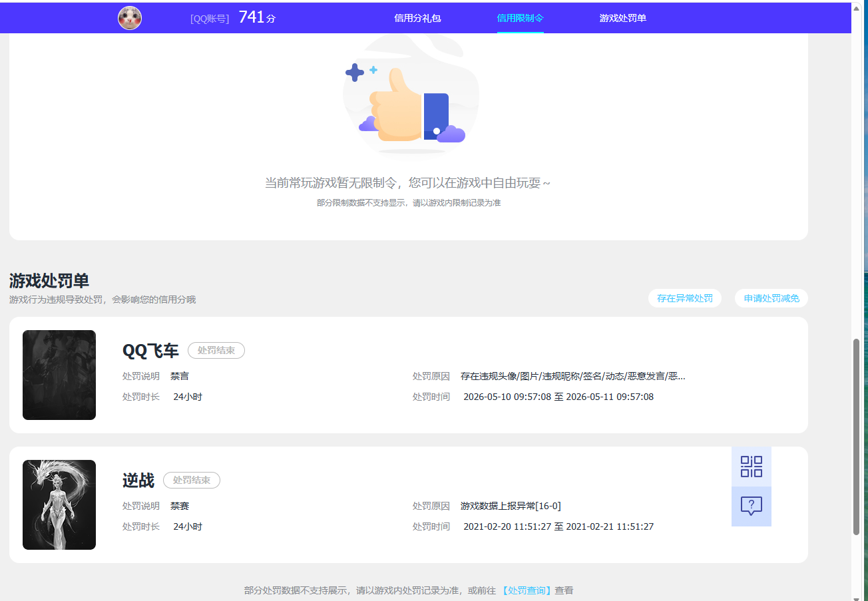
Task: Click the 游戏行为违规导致处罚 subtitle
Action: click(x=103, y=300)
